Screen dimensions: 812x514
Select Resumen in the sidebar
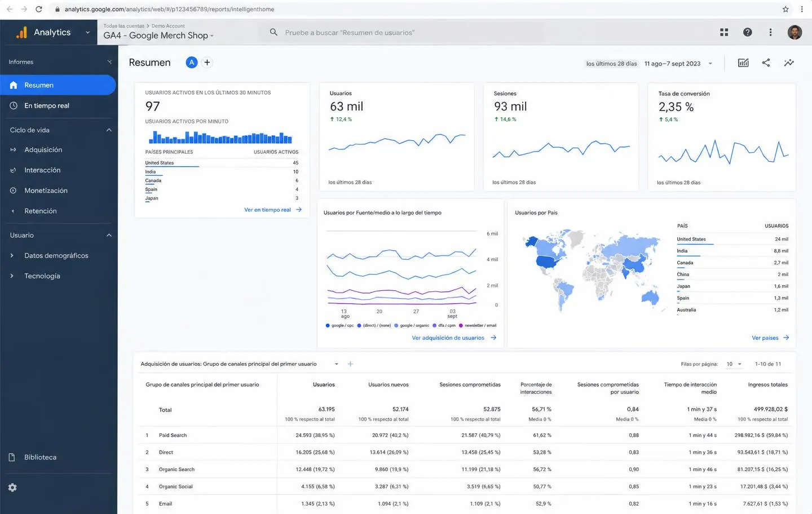point(58,85)
